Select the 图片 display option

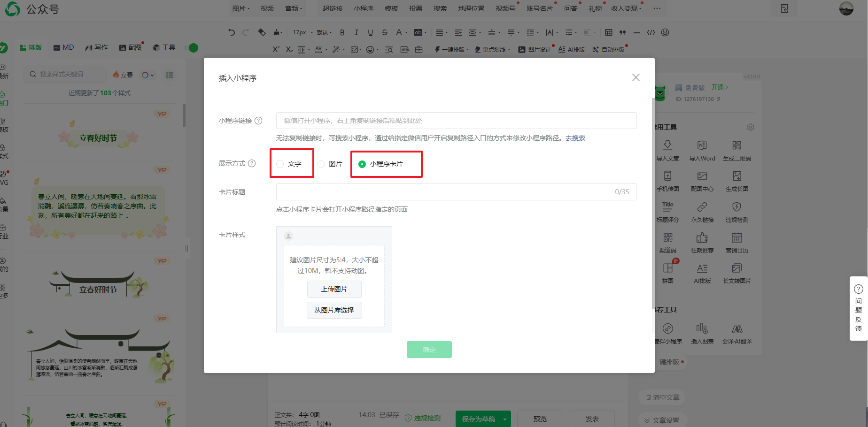coord(321,164)
